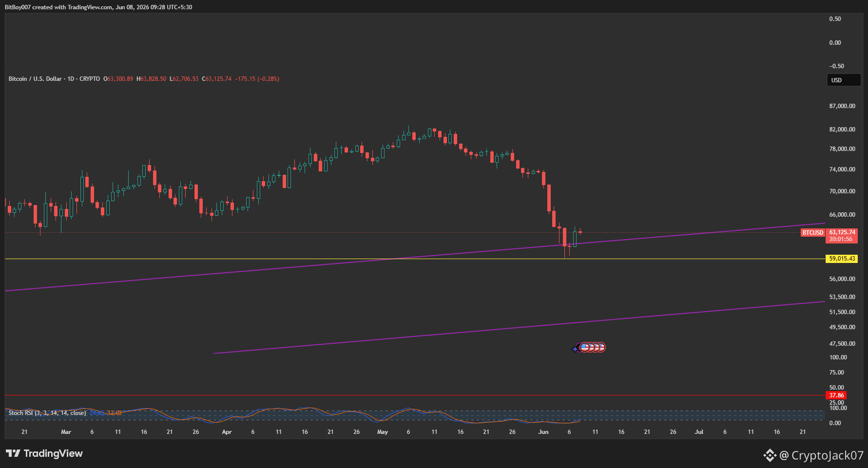The image size is (868, 468).
Task: Click the leftmost US flag economic event icon
Action: coord(584,347)
